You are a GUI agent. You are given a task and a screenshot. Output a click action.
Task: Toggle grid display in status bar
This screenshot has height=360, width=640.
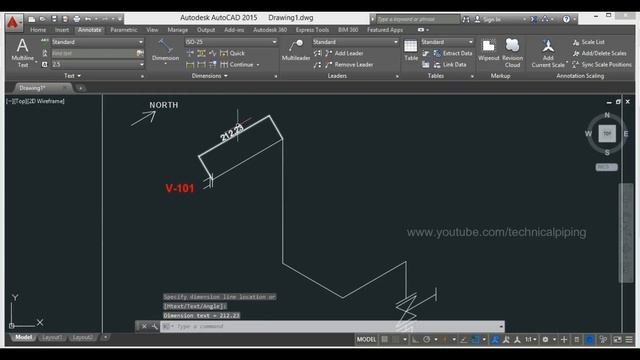click(384, 339)
